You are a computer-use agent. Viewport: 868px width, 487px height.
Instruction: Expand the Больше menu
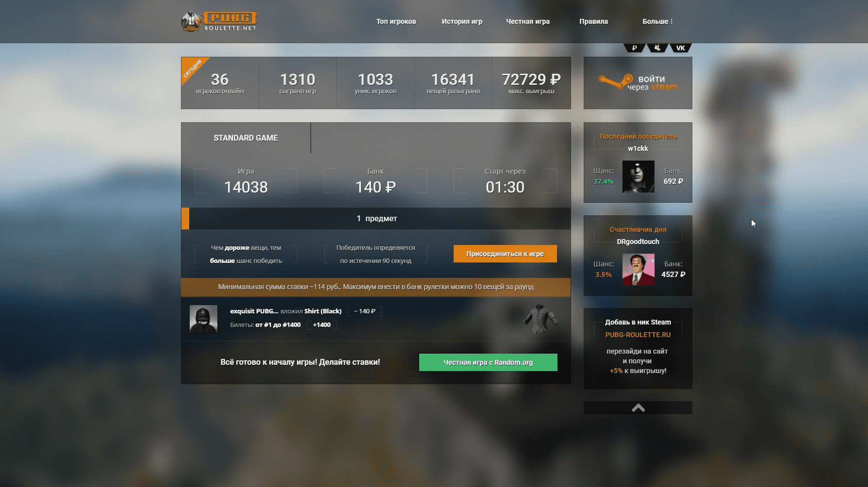point(657,21)
